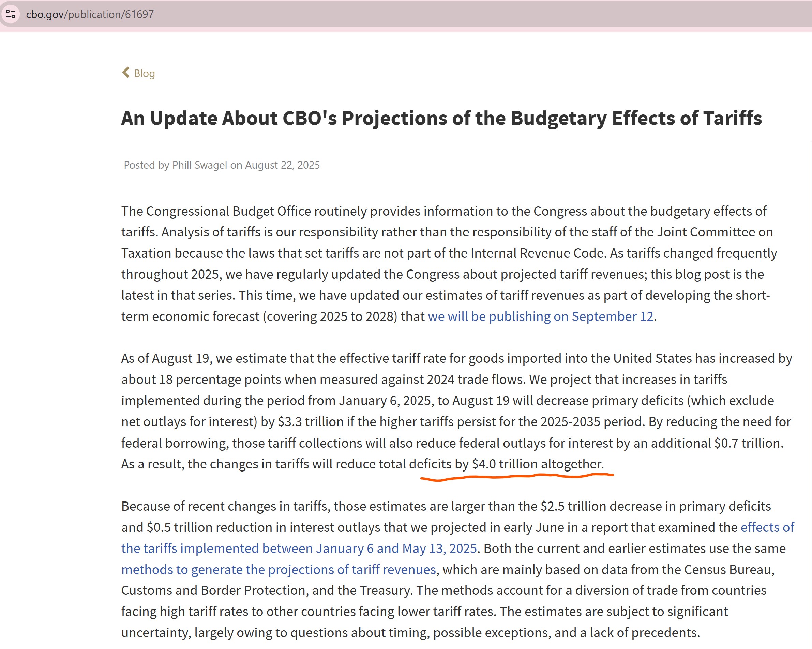Click the words 'Census Bureau'
Screen dimensions: 812x649
[x=727, y=569]
